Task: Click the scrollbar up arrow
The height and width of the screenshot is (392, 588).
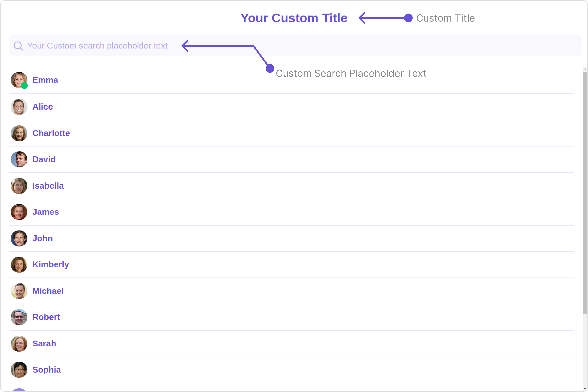Action: 585,70
